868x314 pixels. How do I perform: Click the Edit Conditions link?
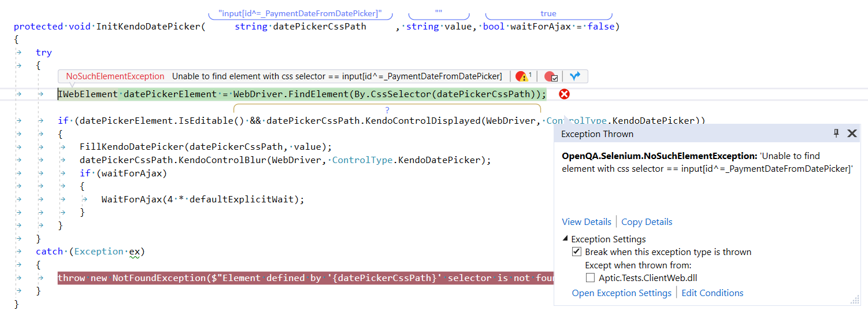tap(713, 293)
